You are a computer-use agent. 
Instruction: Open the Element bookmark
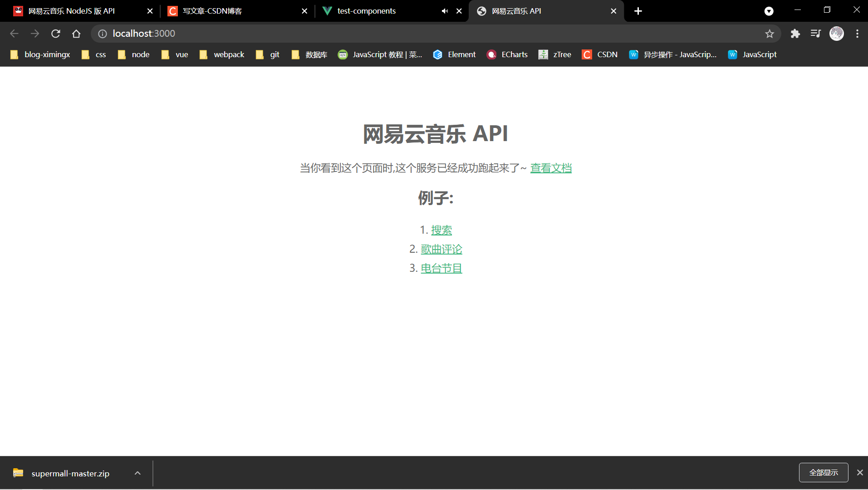point(454,54)
